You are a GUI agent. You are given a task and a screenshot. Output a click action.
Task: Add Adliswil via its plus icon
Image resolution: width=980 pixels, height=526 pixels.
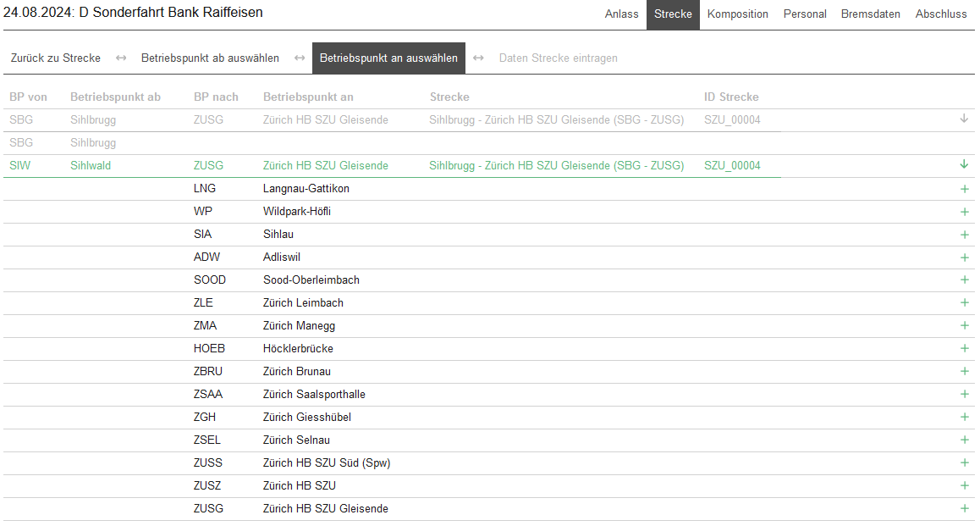coord(964,257)
